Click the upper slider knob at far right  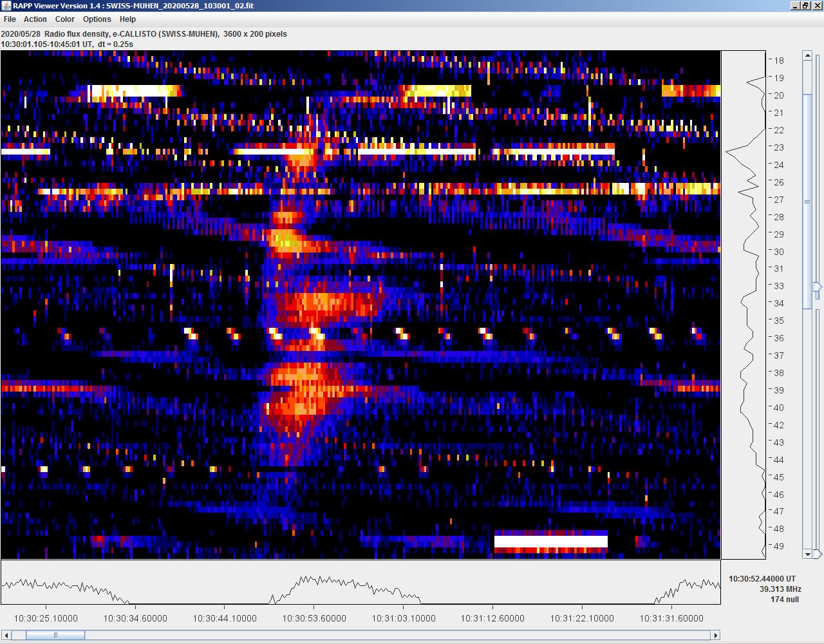818,287
